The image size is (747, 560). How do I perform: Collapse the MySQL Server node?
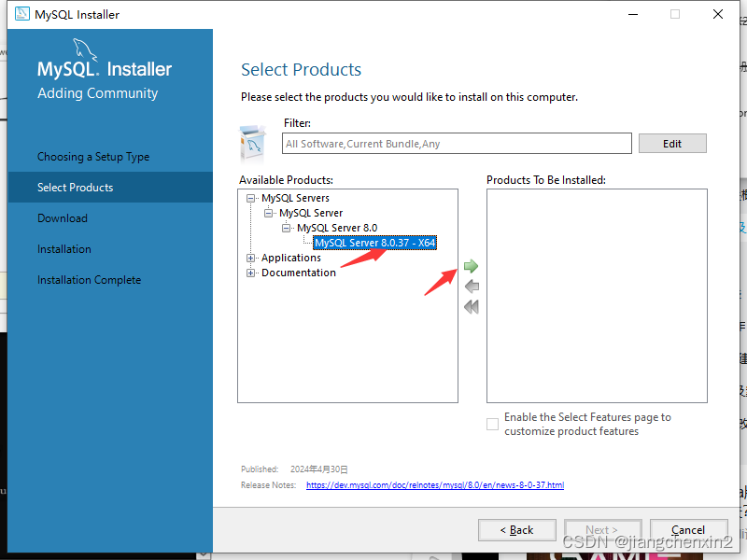click(x=268, y=213)
